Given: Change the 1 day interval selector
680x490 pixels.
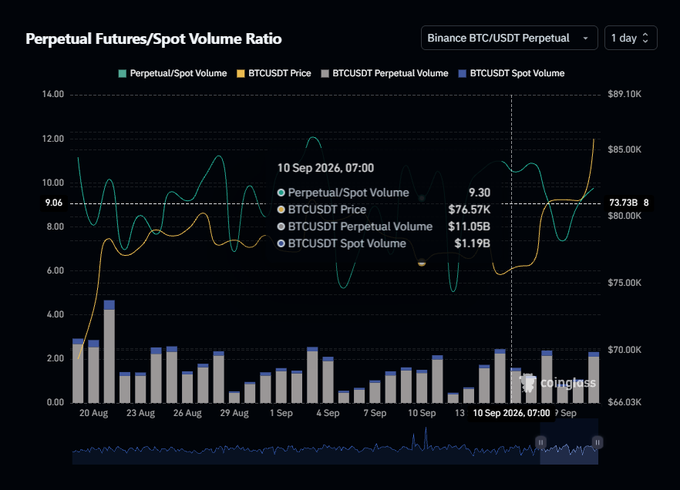Looking at the screenshot, I should tap(631, 38).
